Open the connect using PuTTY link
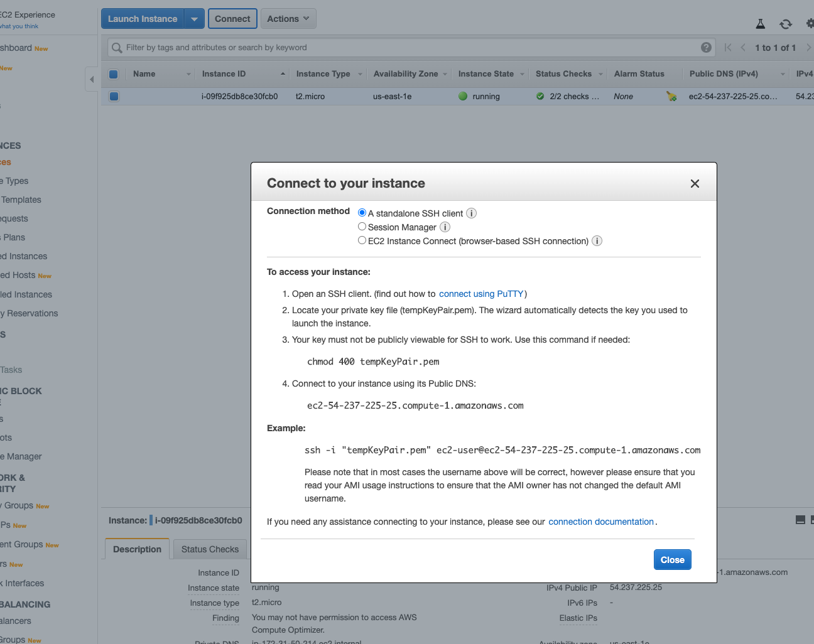 point(481,294)
